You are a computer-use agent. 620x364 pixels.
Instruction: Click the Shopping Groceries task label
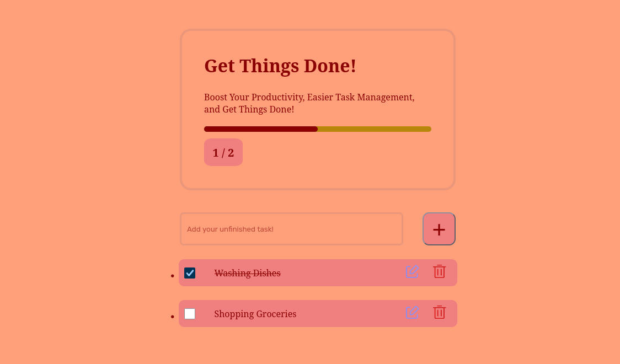click(255, 314)
